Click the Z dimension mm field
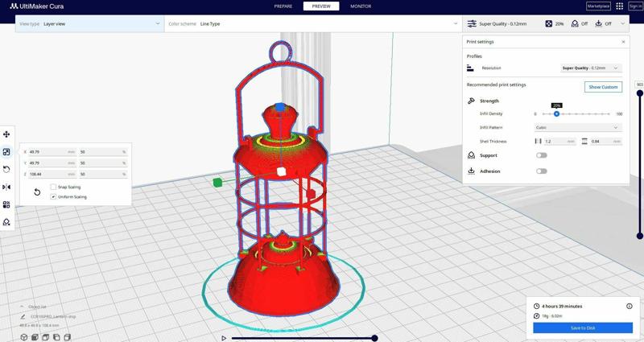The width and height of the screenshot is (644, 342). click(x=52, y=174)
